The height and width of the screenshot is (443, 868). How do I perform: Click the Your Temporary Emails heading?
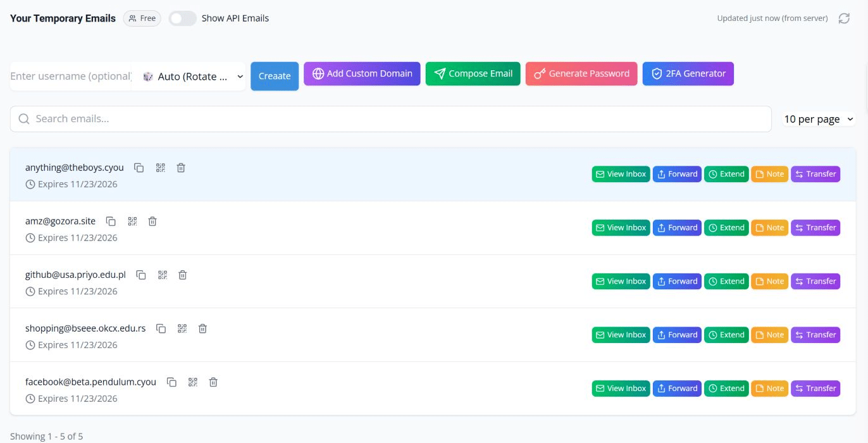click(63, 18)
